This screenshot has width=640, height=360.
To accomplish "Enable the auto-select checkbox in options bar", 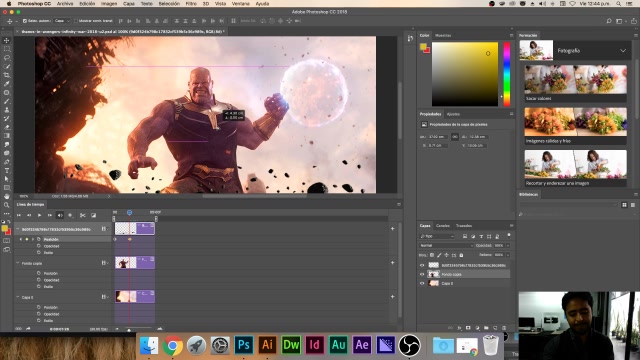I will [24, 21].
